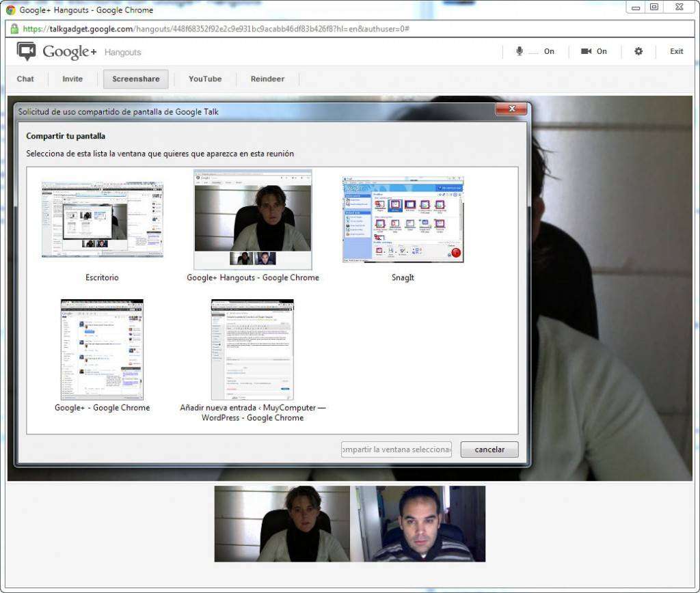
Task: Toggle the camera On control
Action: point(594,51)
